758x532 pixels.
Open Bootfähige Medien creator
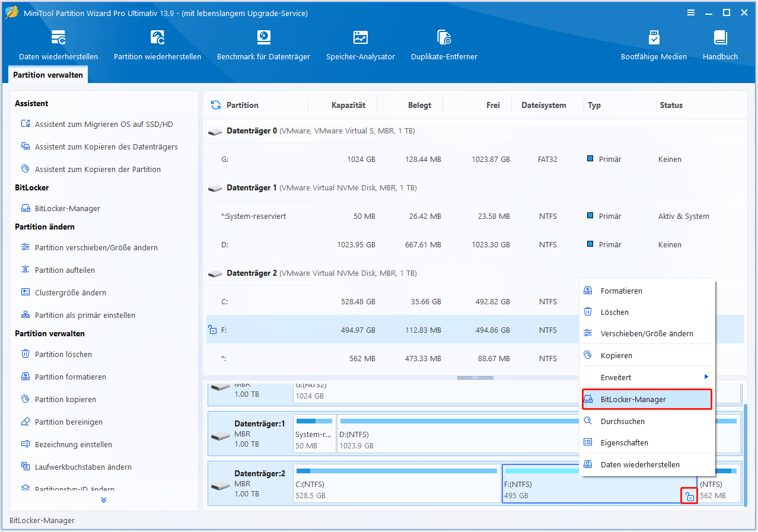click(x=654, y=45)
